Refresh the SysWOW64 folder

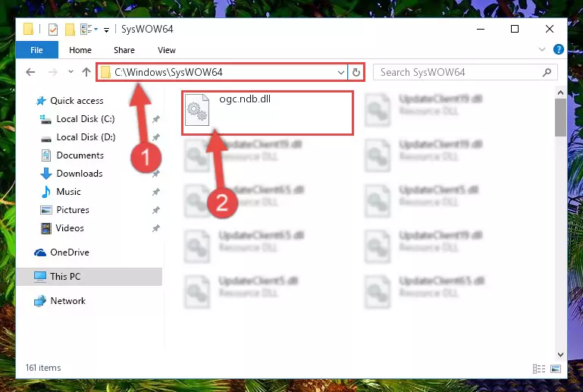pyautogui.click(x=356, y=73)
